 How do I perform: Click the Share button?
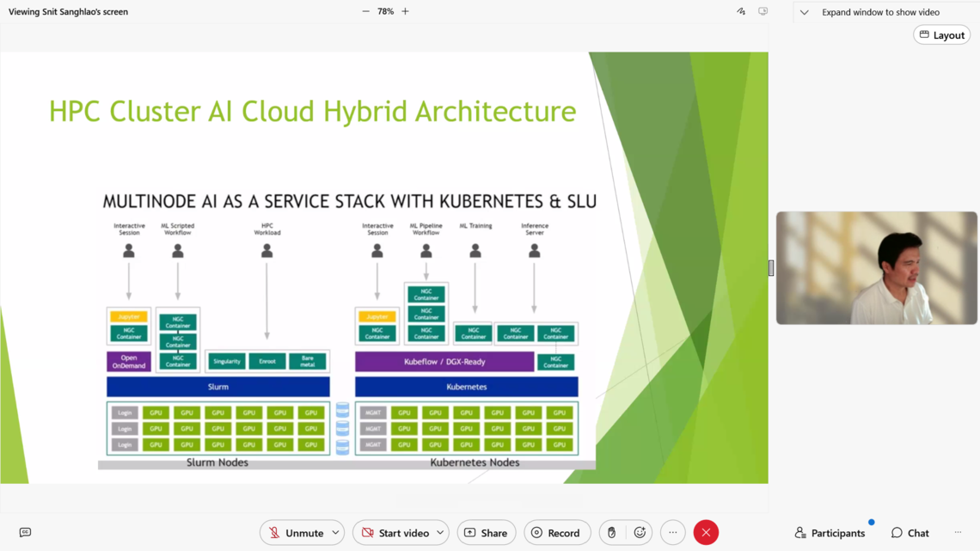tap(486, 533)
